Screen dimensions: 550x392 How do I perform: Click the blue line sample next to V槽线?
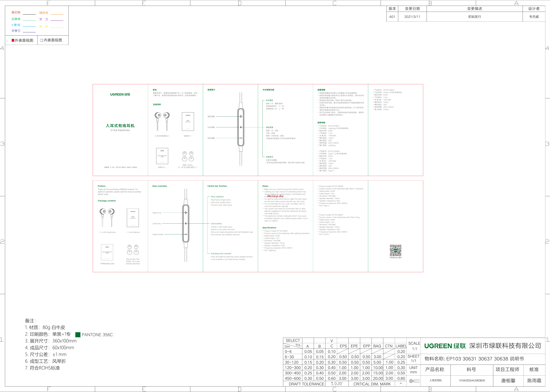29,26
